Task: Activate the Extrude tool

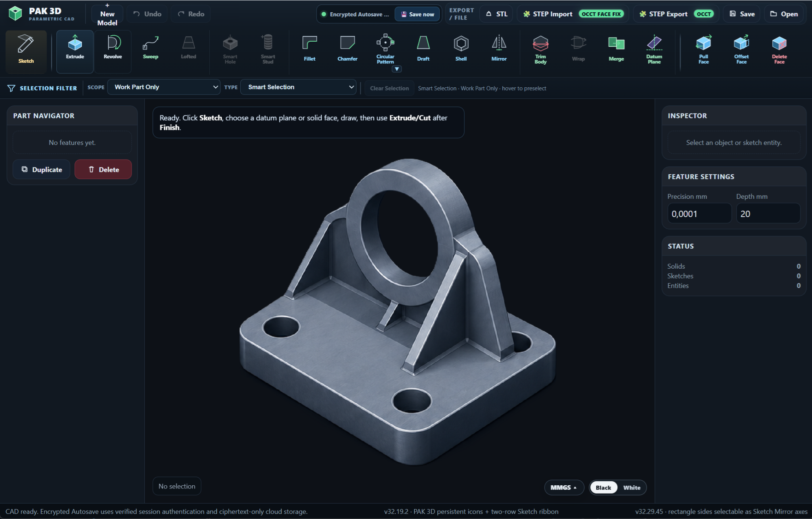Action: 75,52
